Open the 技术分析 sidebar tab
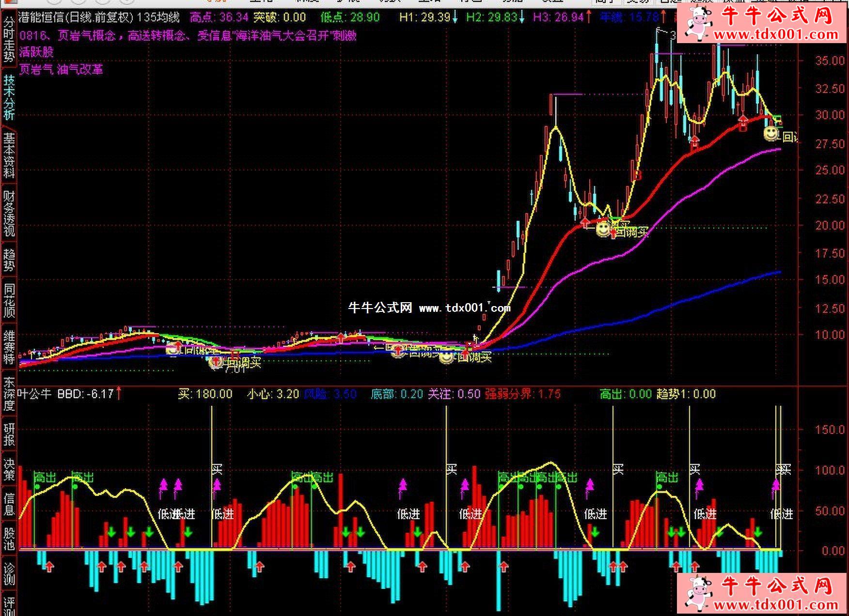Viewport: 849px width, 616px height. [9, 97]
